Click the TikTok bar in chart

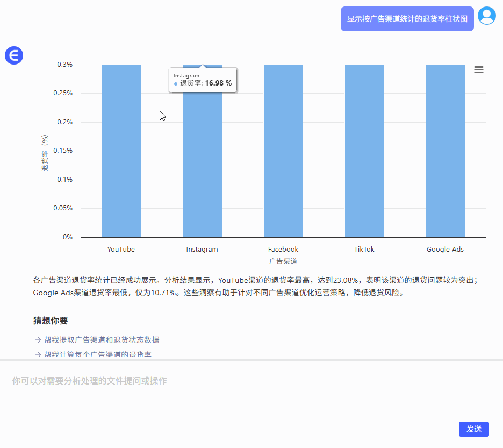364,151
